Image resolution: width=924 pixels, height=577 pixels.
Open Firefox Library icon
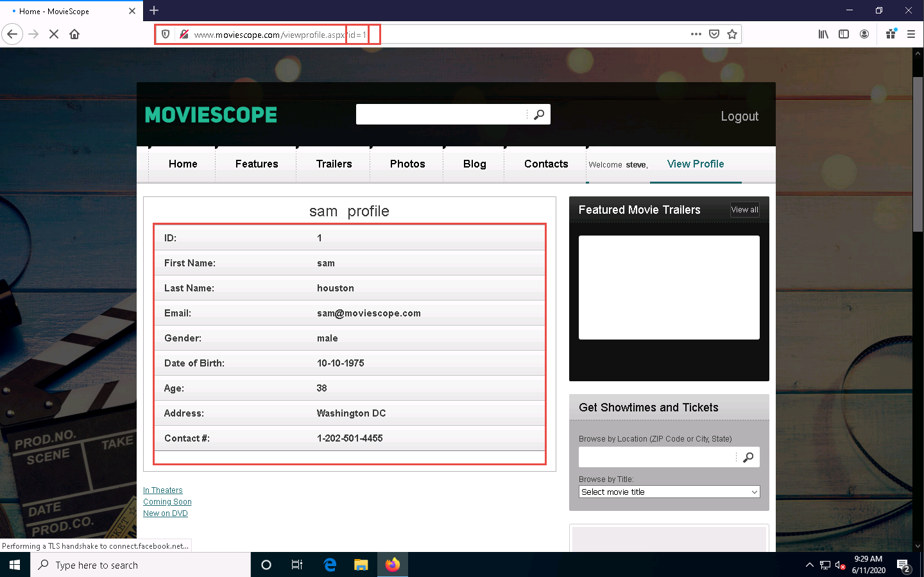(x=823, y=34)
